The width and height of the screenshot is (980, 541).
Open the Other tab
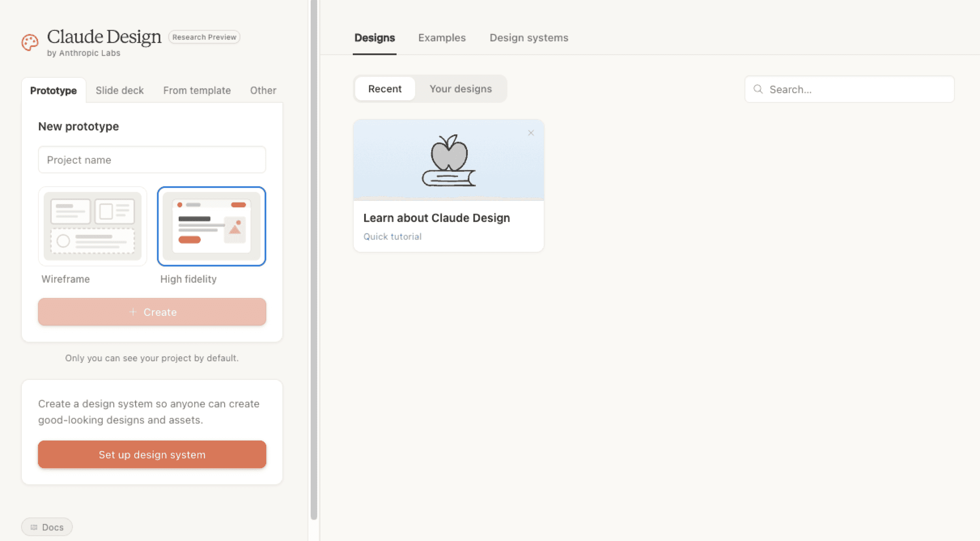[263, 90]
